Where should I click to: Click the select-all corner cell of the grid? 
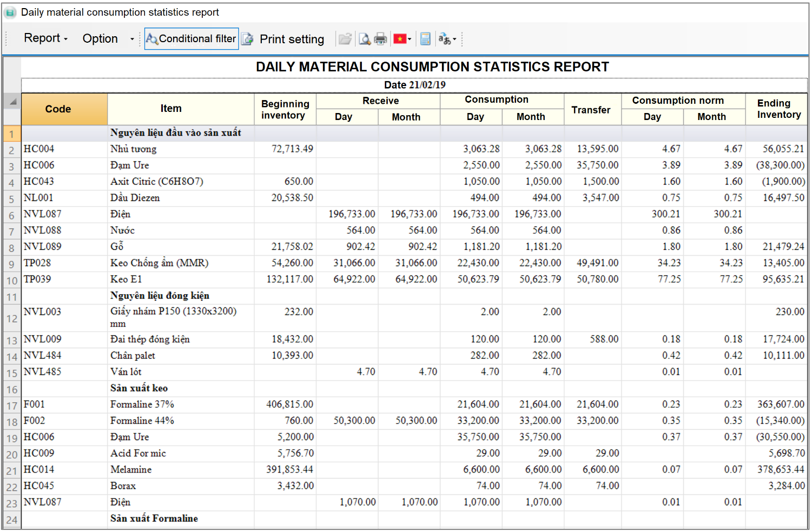coord(12,101)
